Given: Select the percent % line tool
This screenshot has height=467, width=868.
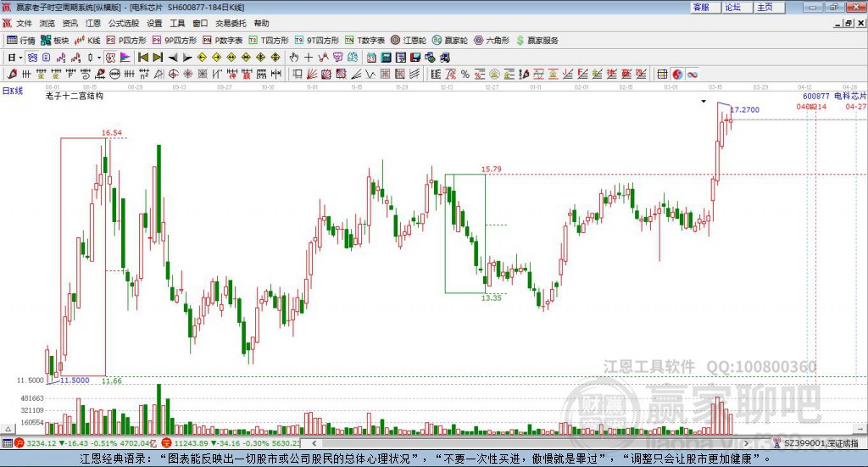Looking at the screenshot, I should pyautogui.click(x=465, y=74).
